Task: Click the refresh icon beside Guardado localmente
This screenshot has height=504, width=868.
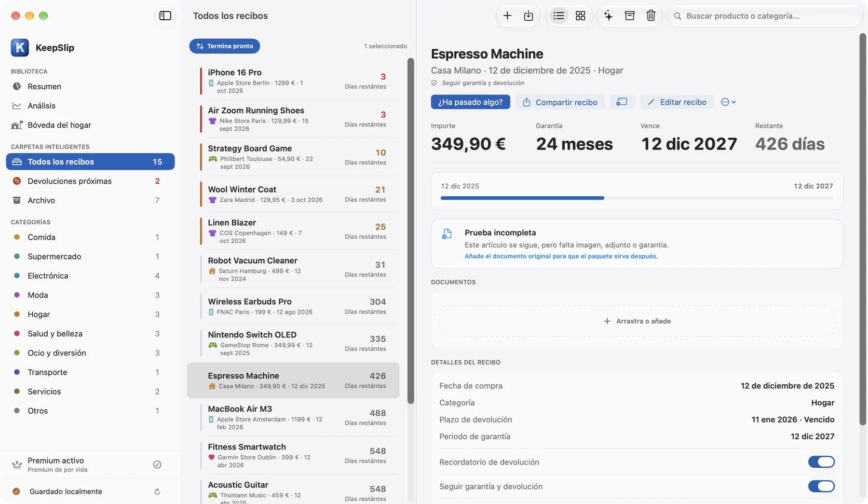Action: click(x=157, y=491)
